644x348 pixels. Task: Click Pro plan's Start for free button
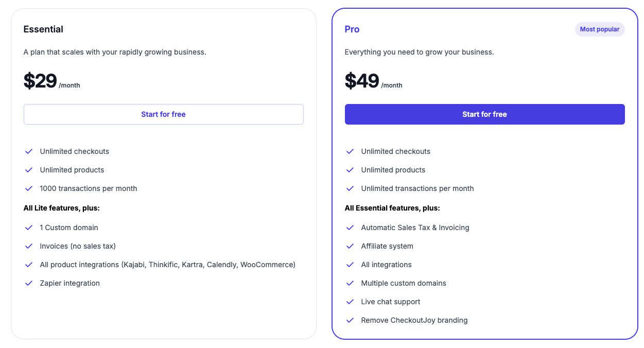484,114
